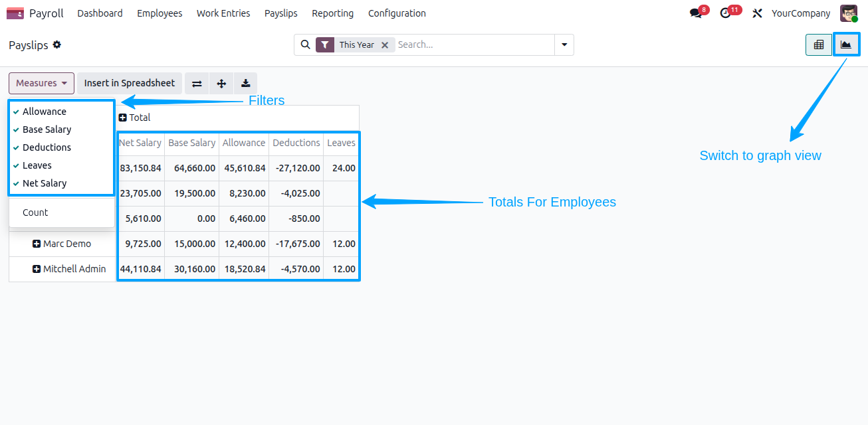
Task: Open the Employees menu
Action: [x=160, y=13]
